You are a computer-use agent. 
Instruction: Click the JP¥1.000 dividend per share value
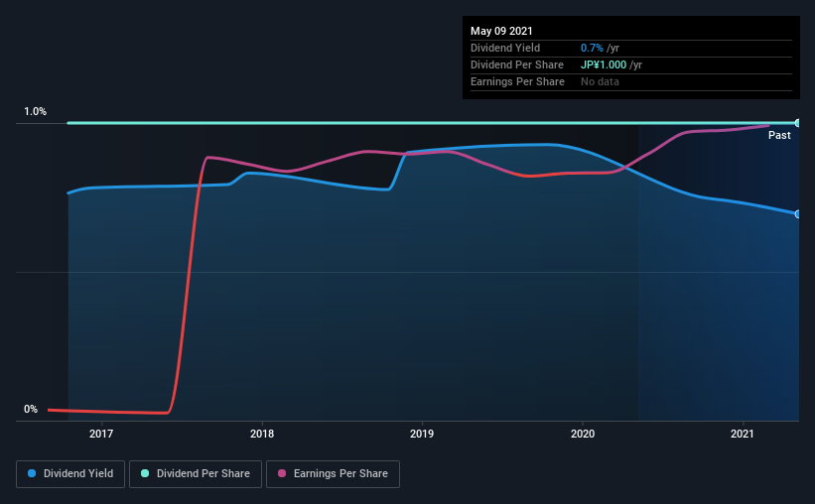click(x=604, y=64)
